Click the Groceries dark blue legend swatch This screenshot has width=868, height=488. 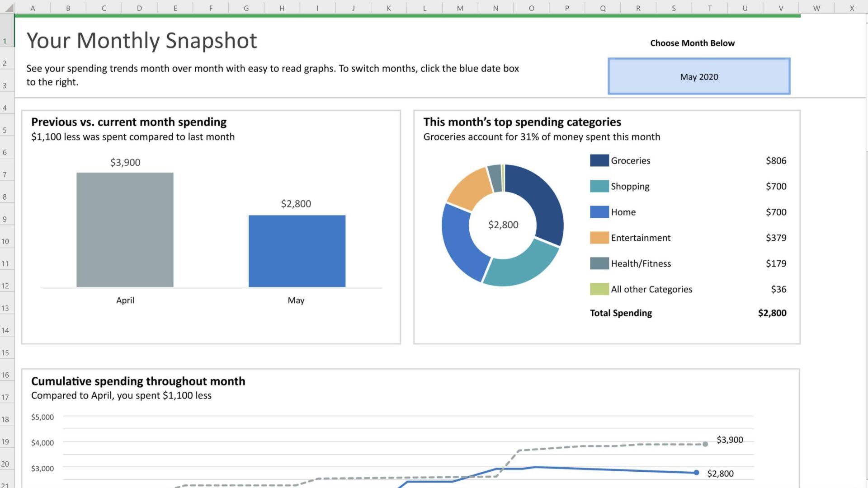[x=599, y=160]
